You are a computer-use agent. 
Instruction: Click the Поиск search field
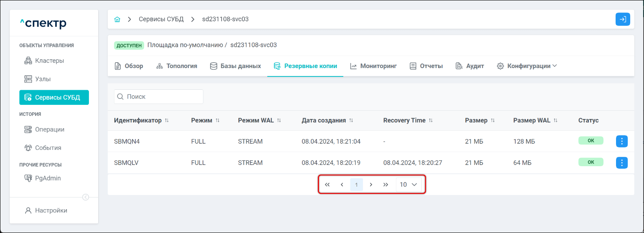coord(159,96)
